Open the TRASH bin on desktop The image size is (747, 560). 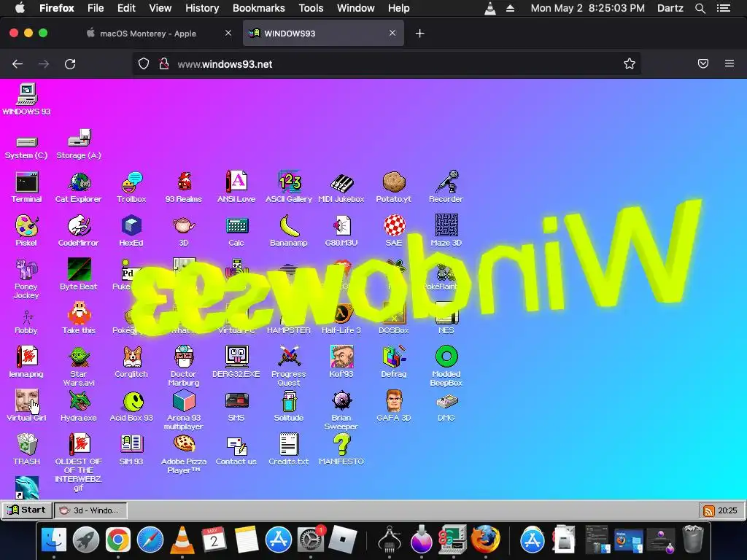(x=27, y=445)
